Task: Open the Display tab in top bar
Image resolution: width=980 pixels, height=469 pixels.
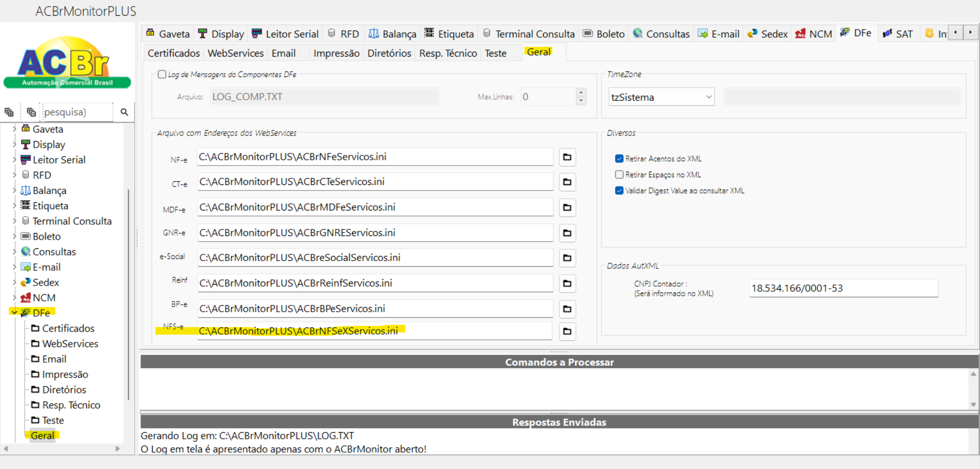Action: (221, 34)
